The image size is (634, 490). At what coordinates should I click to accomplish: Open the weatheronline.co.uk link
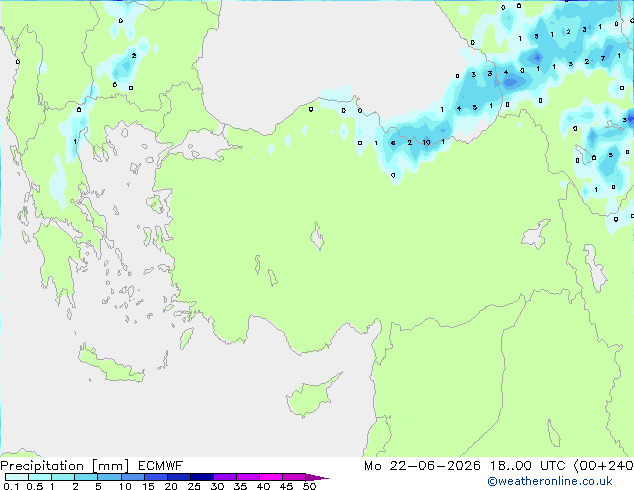tap(550, 481)
